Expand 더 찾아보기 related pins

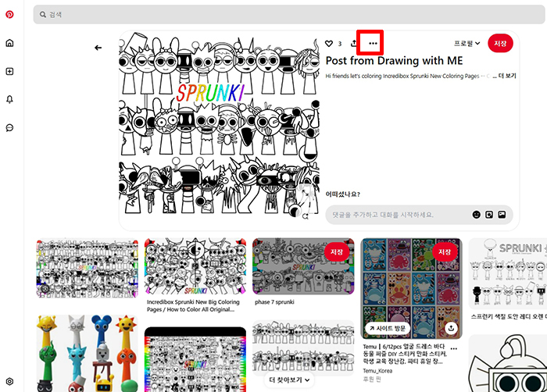pyautogui.click(x=289, y=380)
